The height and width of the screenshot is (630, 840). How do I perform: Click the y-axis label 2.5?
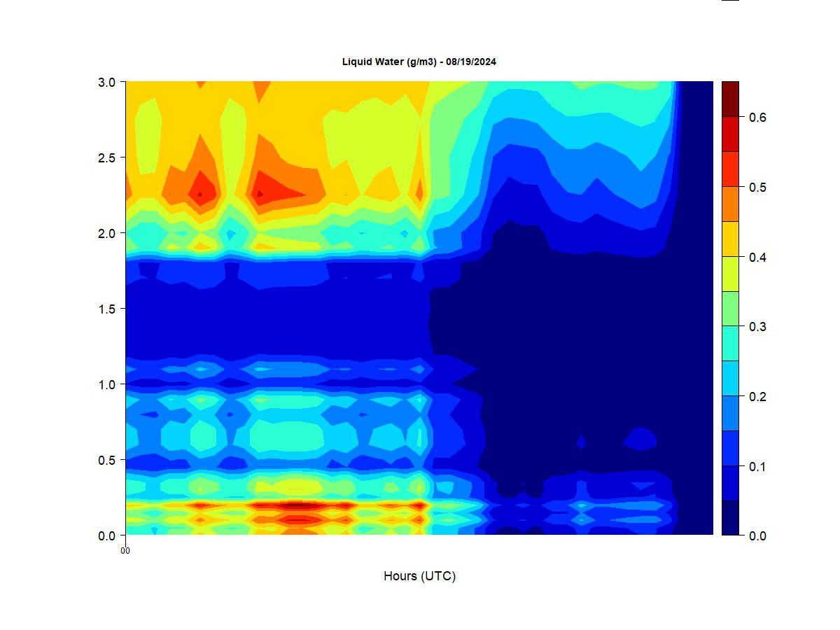107,157
